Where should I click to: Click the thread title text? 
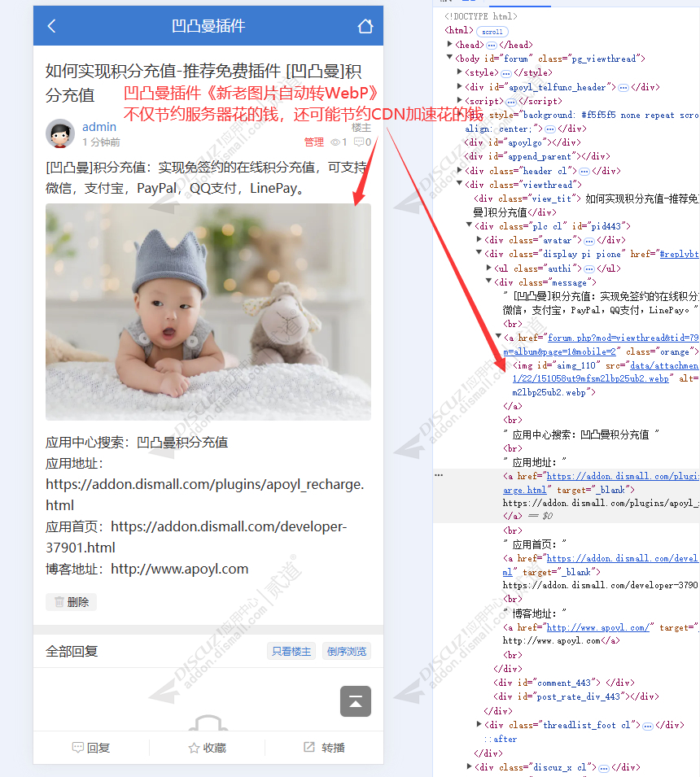pos(203,83)
